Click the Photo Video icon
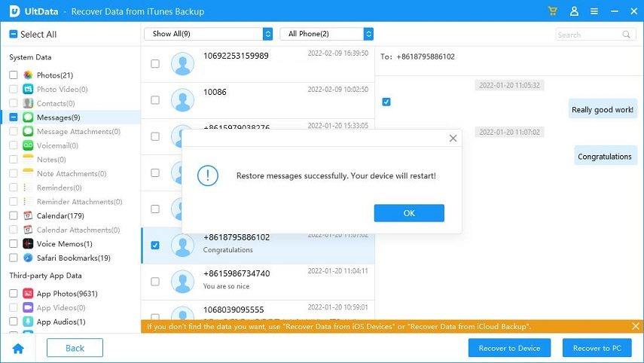644x363 pixels. coord(28,89)
